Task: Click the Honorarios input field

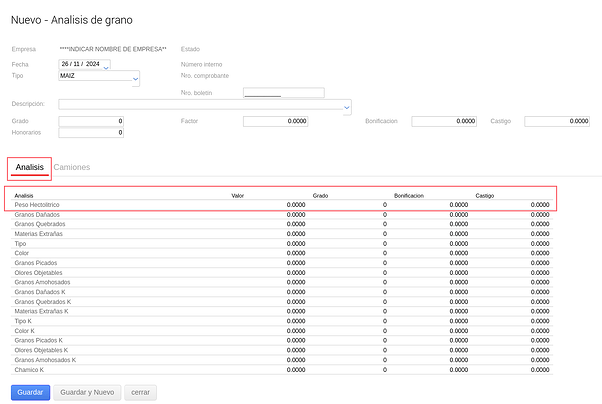Action: click(x=91, y=133)
